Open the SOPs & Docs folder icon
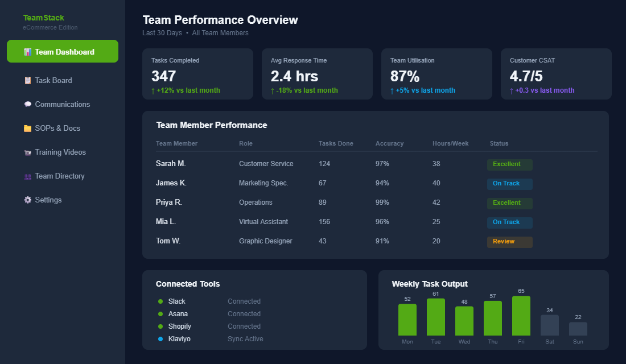626x364 pixels. point(26,128)
